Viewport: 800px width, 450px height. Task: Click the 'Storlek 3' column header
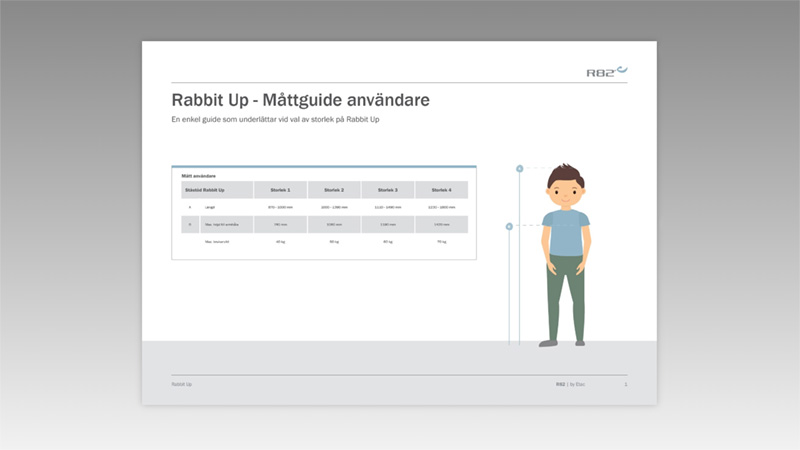(x=388, y=190)
